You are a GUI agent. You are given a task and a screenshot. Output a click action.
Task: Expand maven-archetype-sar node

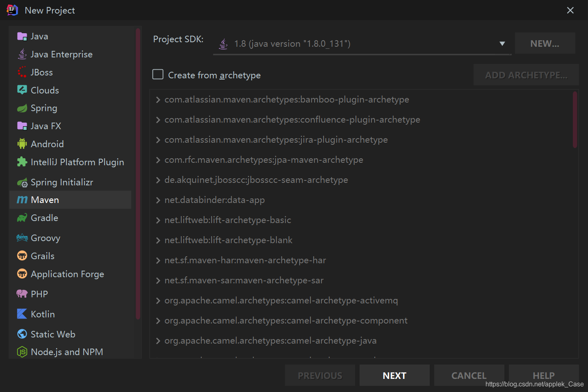point(158,280)
